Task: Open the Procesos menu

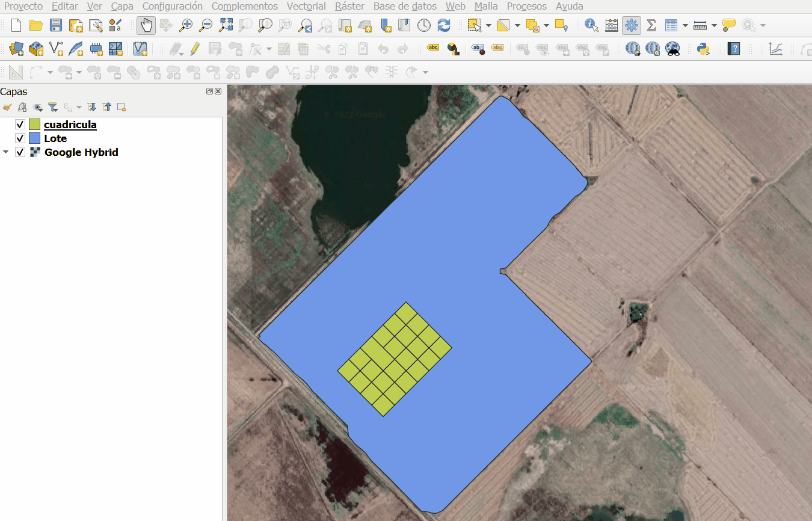Action: 527,6
